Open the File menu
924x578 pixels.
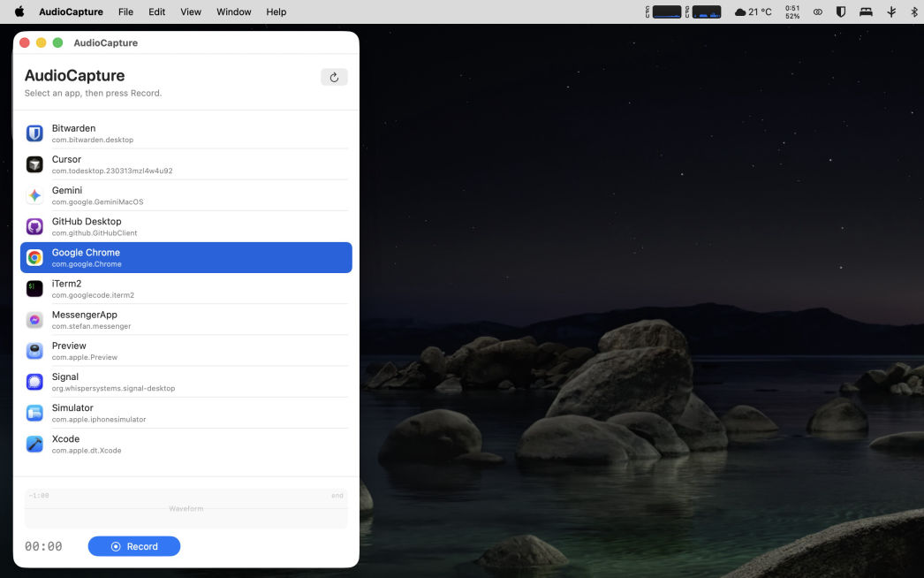click(125, 11)
